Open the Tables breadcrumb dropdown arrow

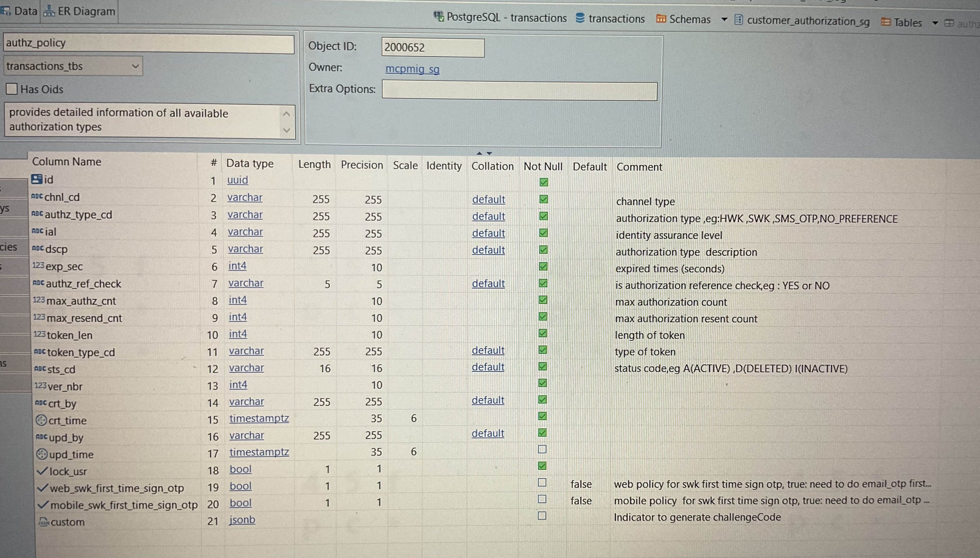coord(935,23)
